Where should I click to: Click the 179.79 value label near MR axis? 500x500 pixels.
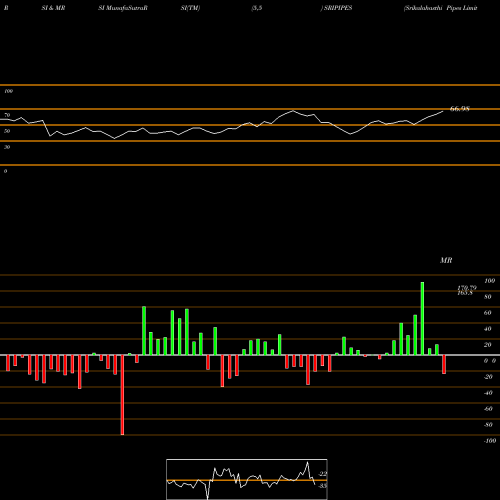point(467,288)
